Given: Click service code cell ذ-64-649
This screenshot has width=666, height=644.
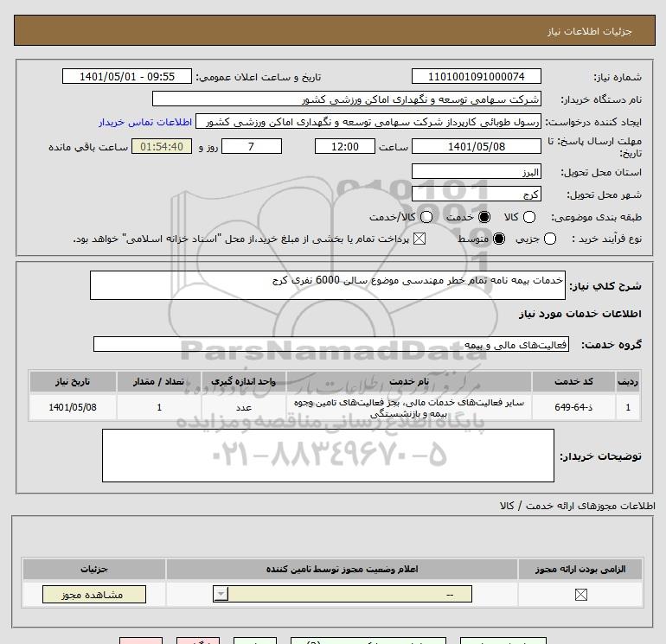Looking at the screenshot, I should pyautogui.click(x=573, y=407).
